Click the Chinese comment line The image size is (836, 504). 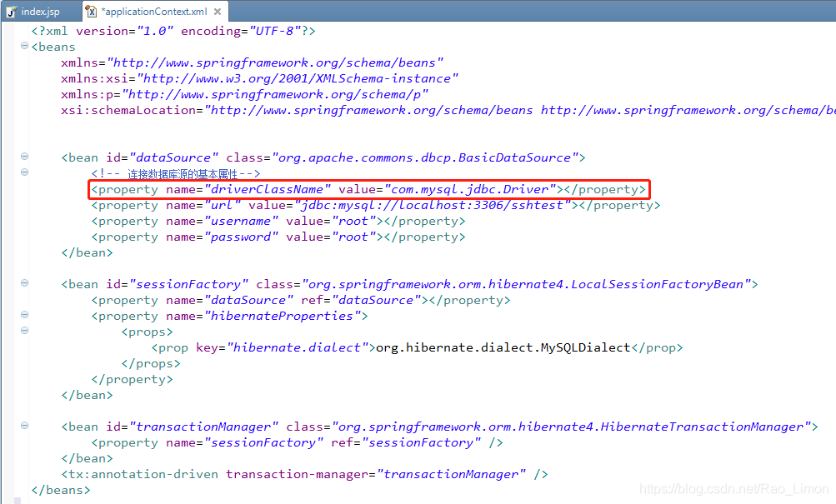coord(175,173)
